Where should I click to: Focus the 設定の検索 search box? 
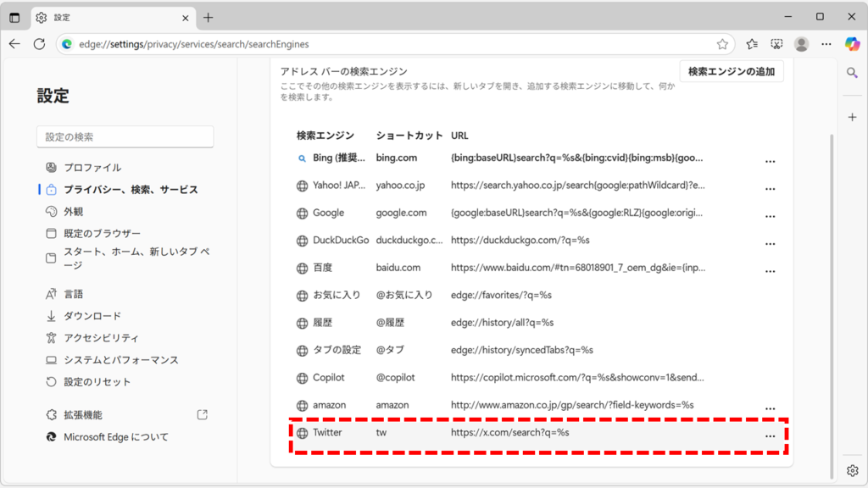125,136
